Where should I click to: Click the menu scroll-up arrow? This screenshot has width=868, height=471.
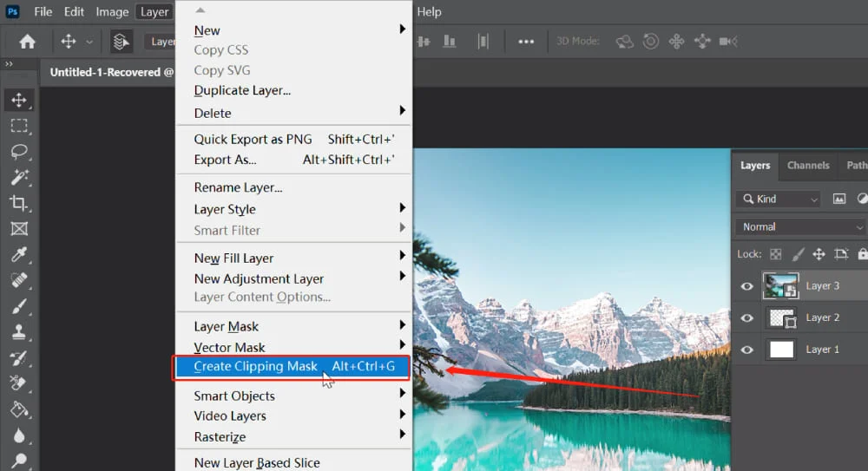click(x=201, y=10)
